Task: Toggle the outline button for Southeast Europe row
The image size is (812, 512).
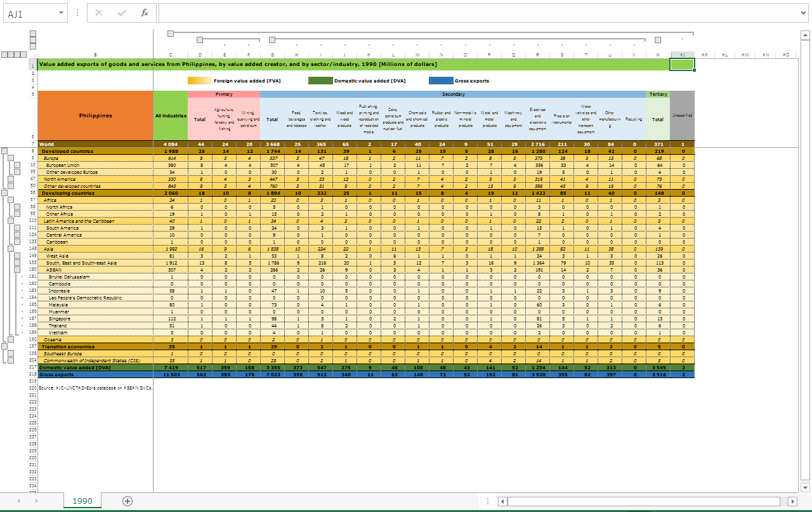Action: (x=11, y=353)
